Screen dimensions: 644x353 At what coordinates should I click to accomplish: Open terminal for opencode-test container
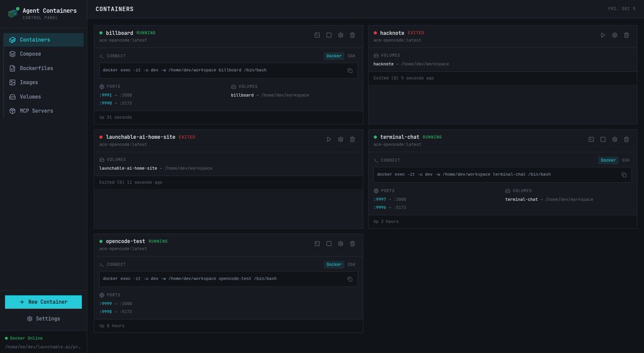coord(317,244)
